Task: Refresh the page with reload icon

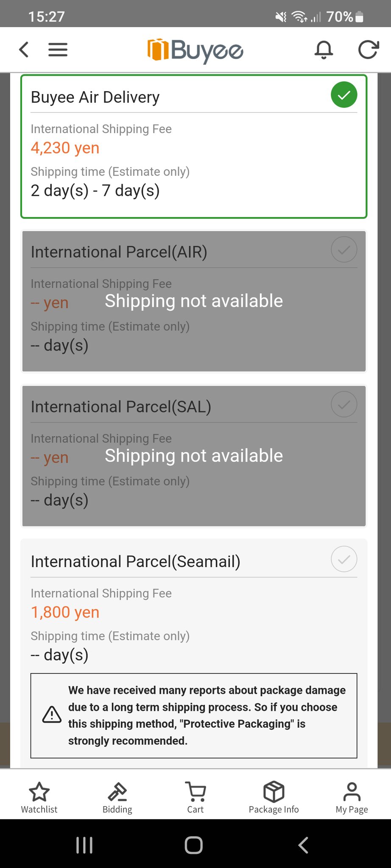Action: [x=368, y=50]
